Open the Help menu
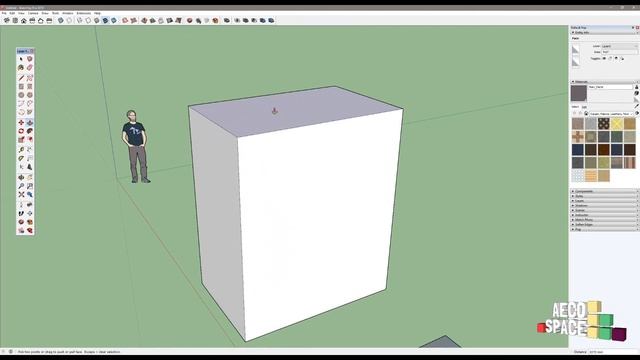 click(97, 13)
